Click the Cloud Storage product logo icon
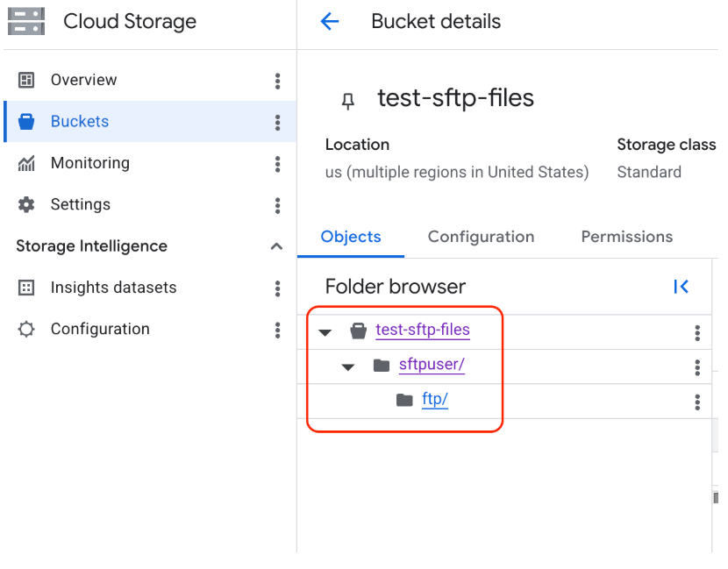This screenshot has height=569, width=728. coord(26,21)
